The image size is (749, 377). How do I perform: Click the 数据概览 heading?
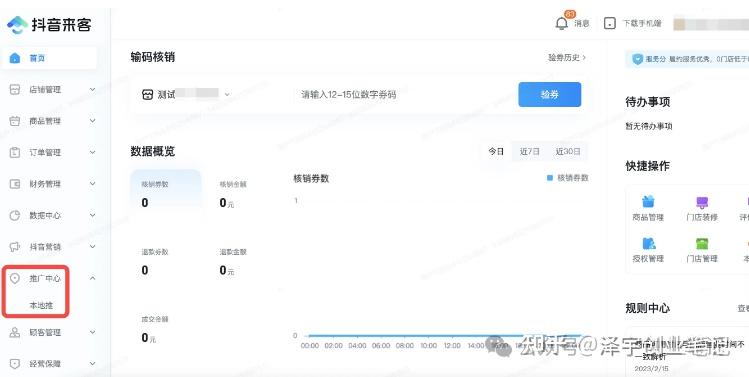pos(153,151)
